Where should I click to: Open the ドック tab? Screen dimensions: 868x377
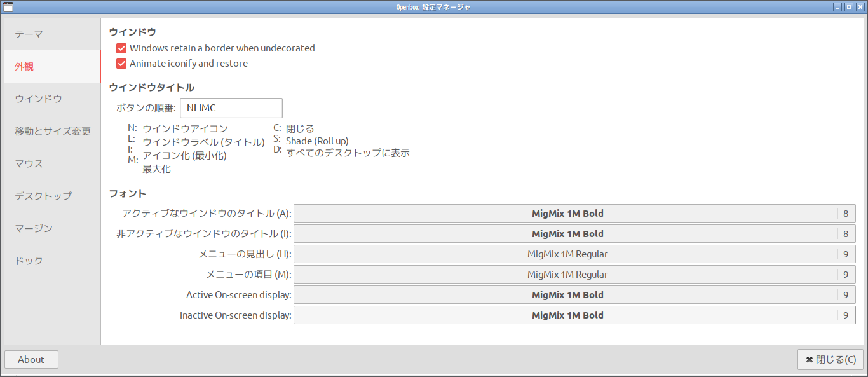tap(51, 261)
